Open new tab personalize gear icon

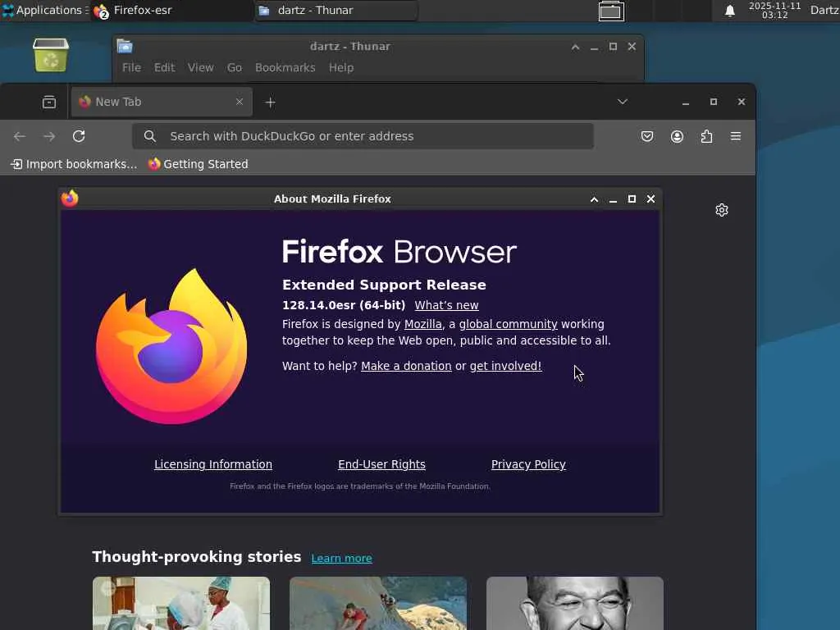[722, 210]
